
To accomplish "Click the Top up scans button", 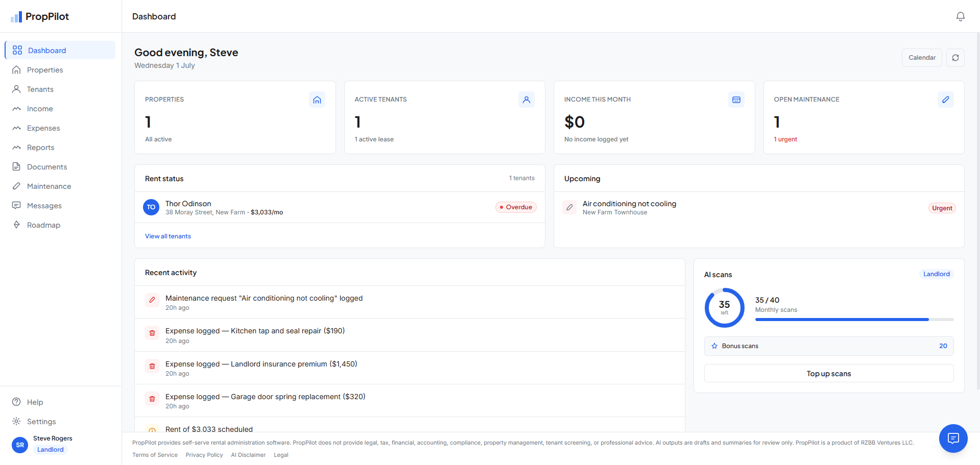I will tap(829, 374).
